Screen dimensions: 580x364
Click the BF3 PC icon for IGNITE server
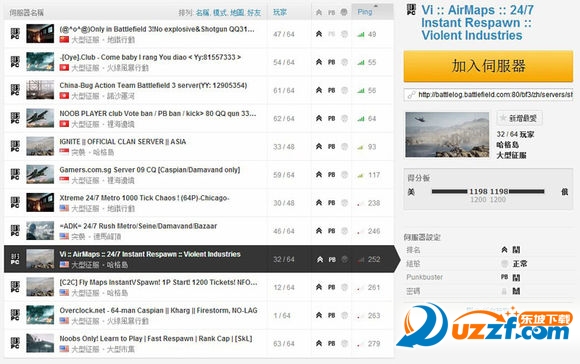coord(15,146)
